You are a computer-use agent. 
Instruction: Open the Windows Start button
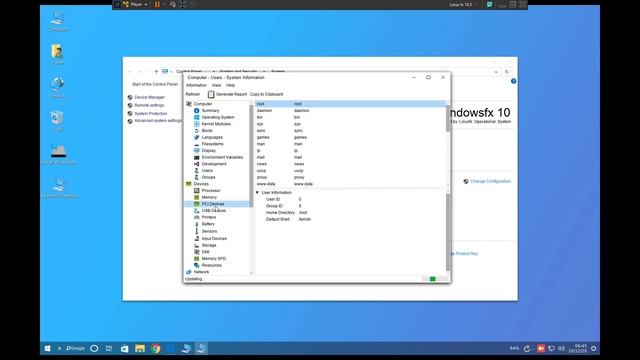[x=47, y=348]
